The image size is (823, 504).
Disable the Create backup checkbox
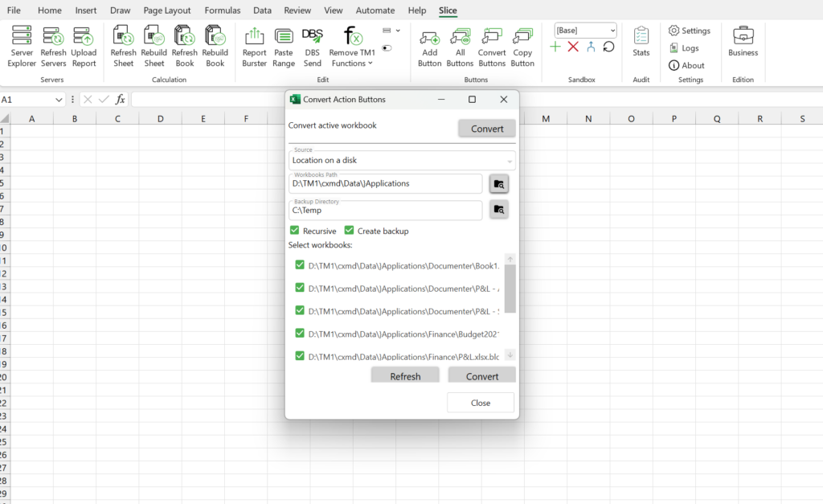[350, 231]
